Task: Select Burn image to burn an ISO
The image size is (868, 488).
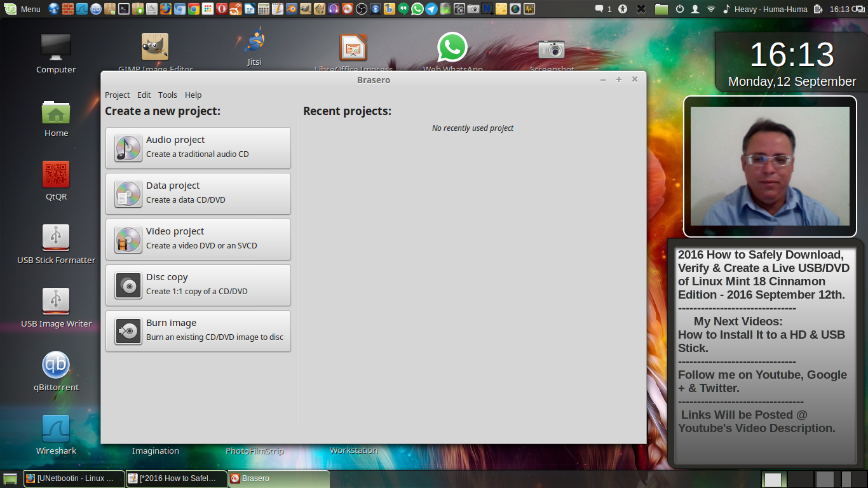Action: 198,331
